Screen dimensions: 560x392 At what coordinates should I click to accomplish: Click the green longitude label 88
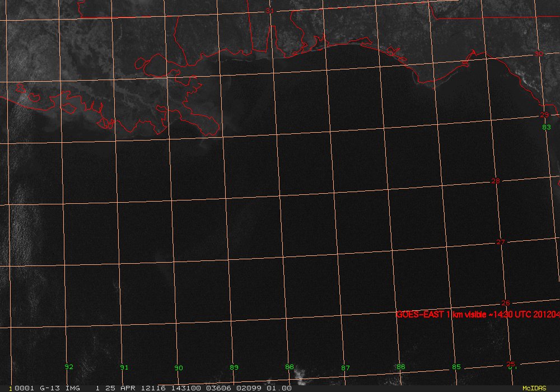tap(290, 367)
